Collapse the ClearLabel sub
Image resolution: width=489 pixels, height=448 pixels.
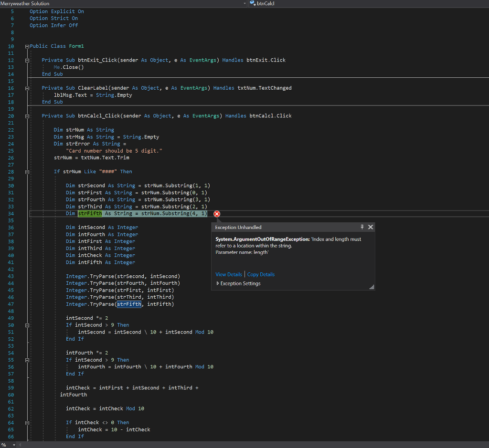point(27,88)
